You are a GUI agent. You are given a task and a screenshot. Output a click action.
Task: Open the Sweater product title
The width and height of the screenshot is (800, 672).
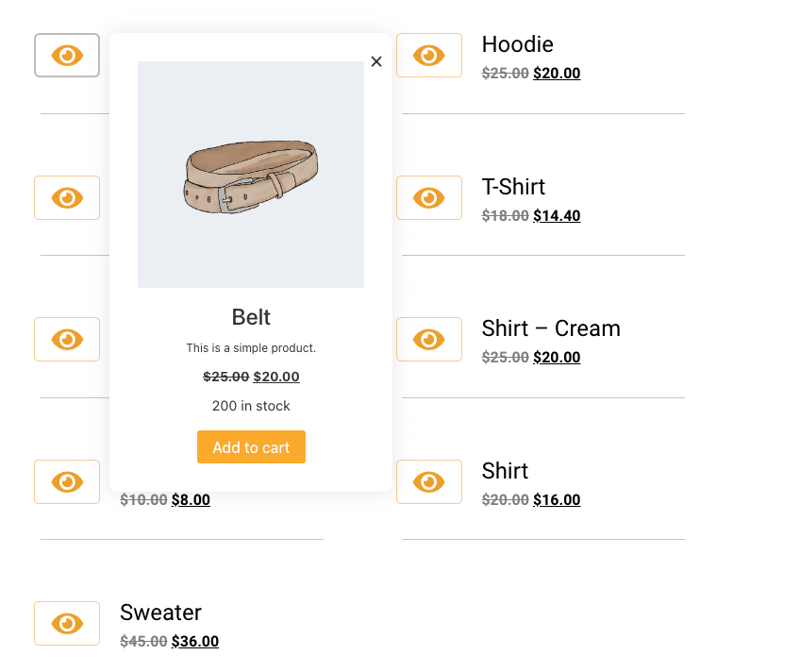pyautogui.click(x=160, y=613)
